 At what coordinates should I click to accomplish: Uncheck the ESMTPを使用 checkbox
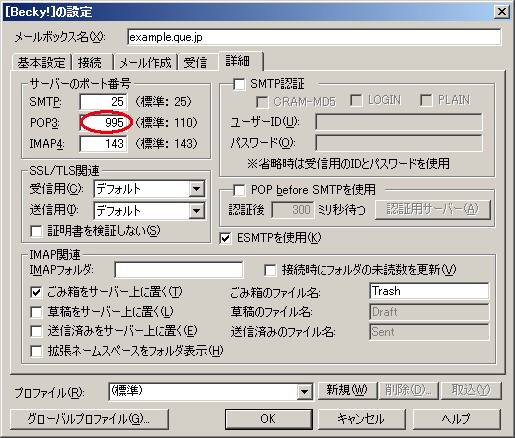226,238
